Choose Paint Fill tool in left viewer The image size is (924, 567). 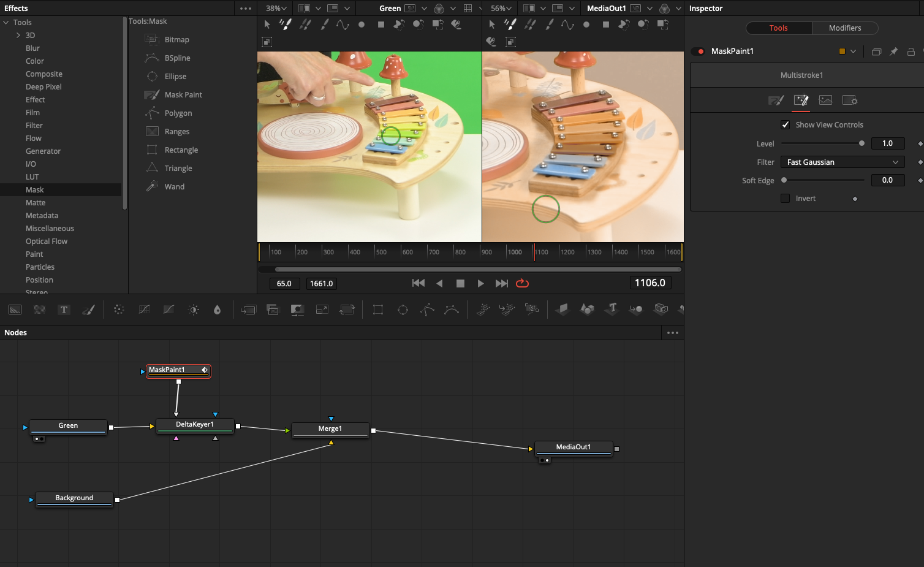tap(456, 25)
